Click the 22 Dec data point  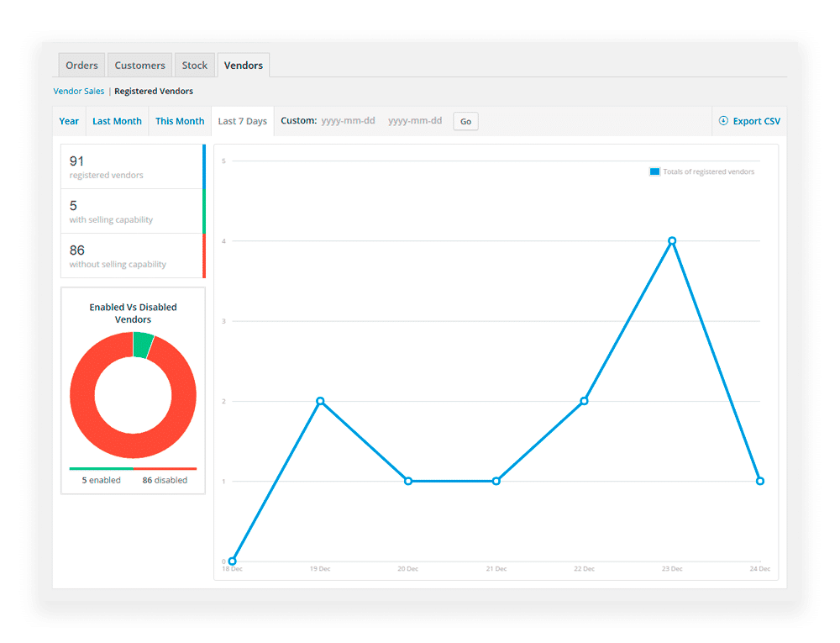click(584, 401)
